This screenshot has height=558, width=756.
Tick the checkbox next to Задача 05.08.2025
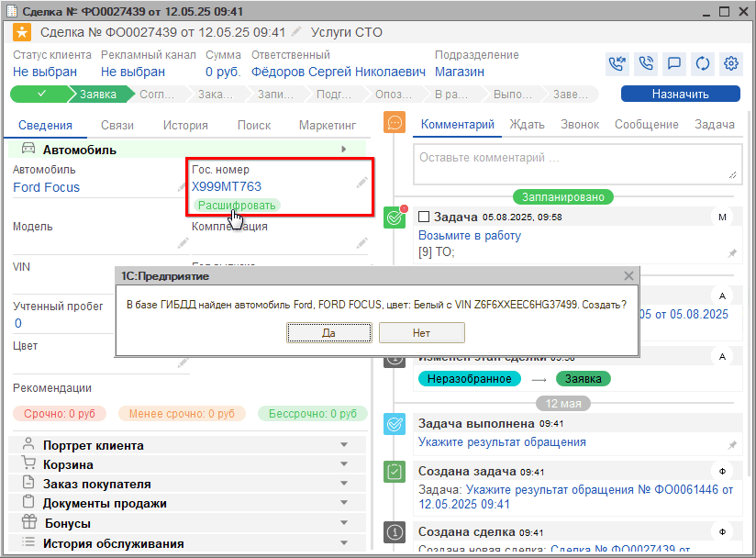424,218
